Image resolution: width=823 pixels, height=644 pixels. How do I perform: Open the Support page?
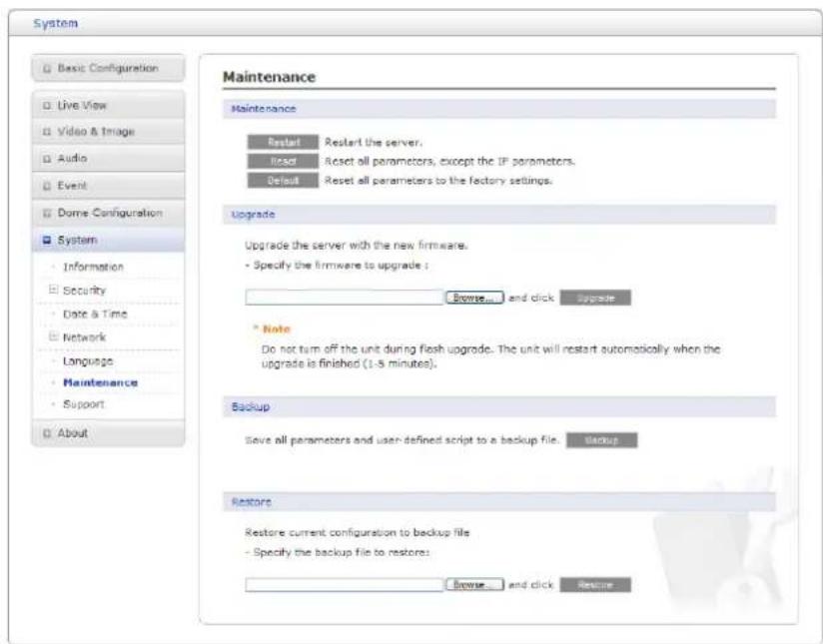84,404
